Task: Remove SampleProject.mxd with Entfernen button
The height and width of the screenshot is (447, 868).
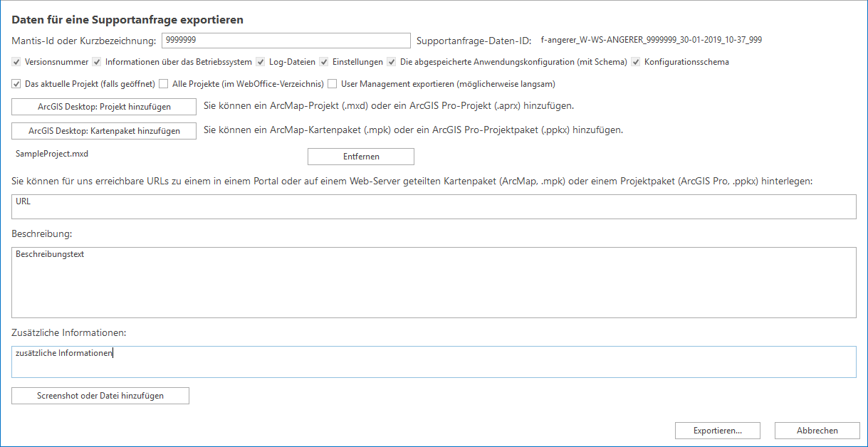Action: point(360,156)
